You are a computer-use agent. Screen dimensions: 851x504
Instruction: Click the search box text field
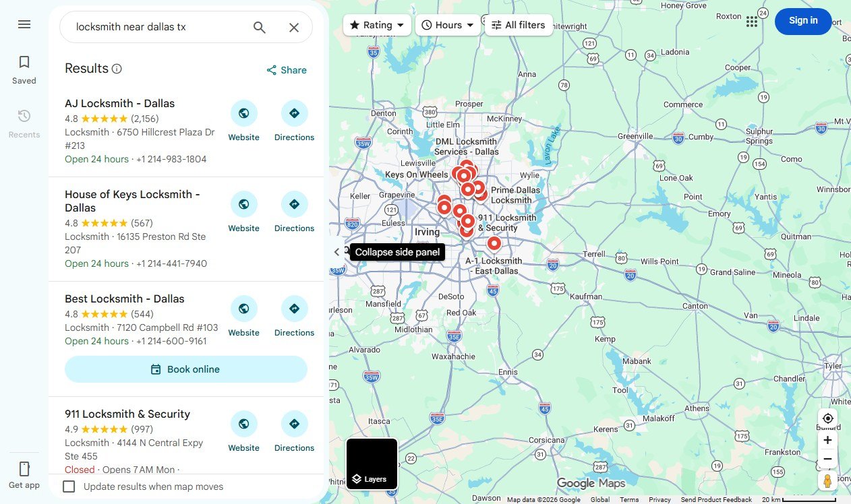pyautogui.click(x=158, y=28)
